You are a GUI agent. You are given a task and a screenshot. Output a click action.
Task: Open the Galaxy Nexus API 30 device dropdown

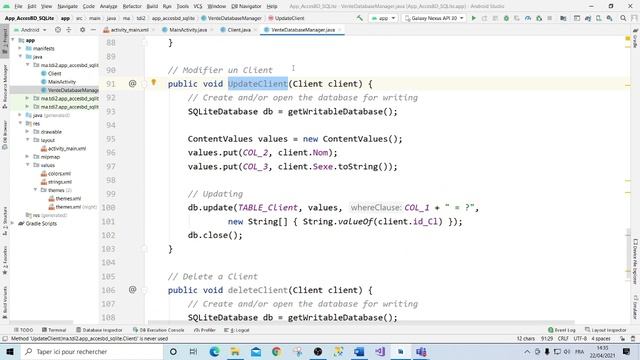434,18
